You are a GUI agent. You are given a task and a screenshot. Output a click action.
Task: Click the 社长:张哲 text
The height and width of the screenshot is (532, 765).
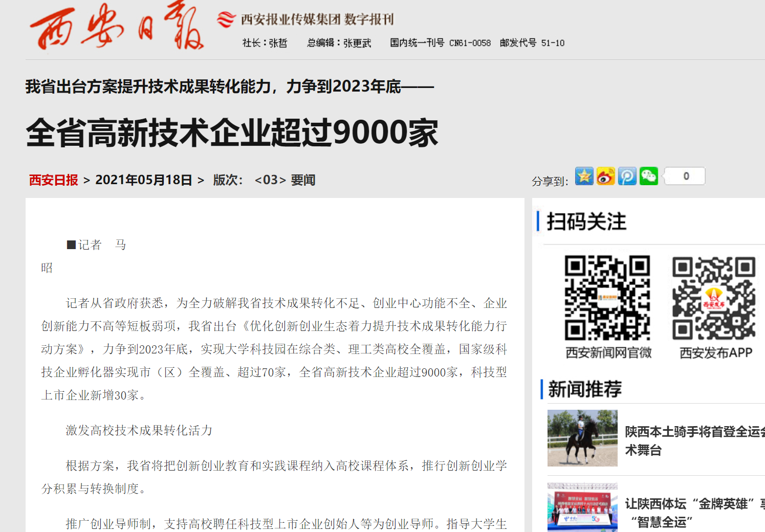[x=265, y=43]
